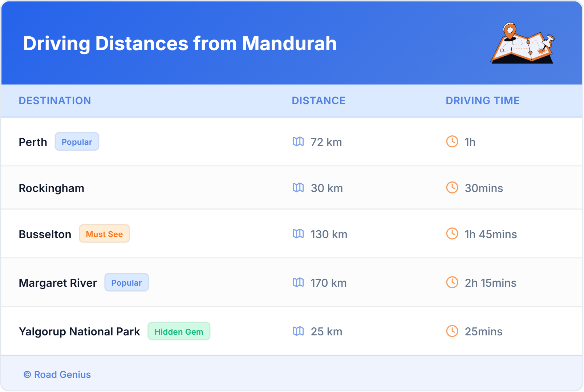Viewport: 584px width, 392px height.
Task: Click the Must See badge beside Busselton
Action: pos(104,234)
